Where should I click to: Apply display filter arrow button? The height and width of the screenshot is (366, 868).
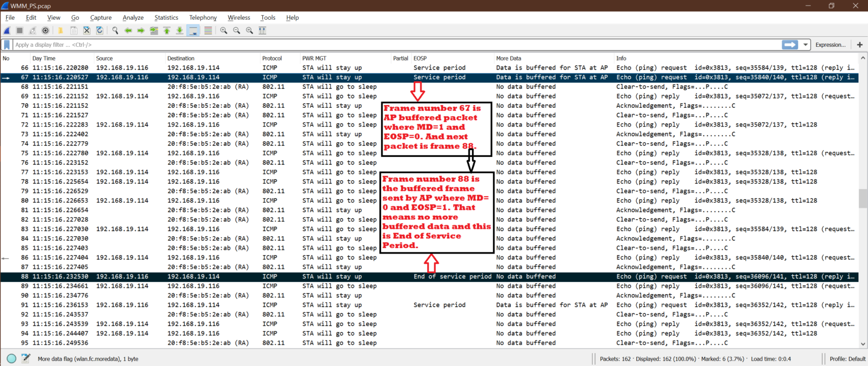789,45
